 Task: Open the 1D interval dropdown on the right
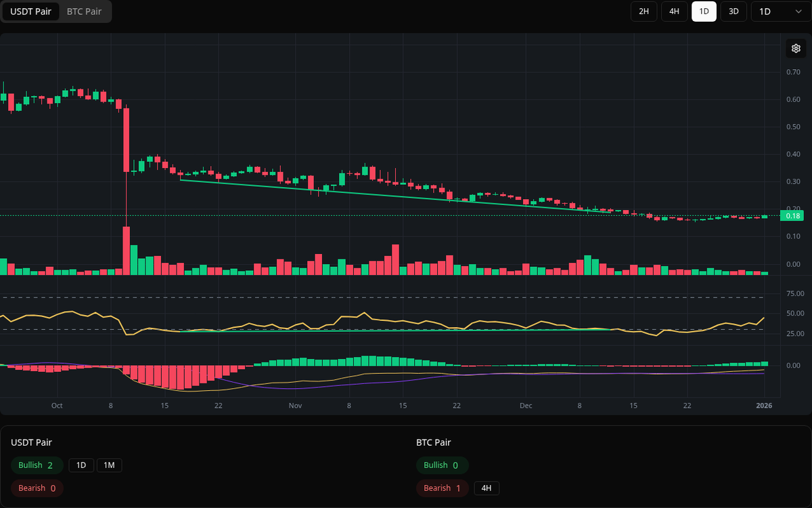[x=780, y=12]
